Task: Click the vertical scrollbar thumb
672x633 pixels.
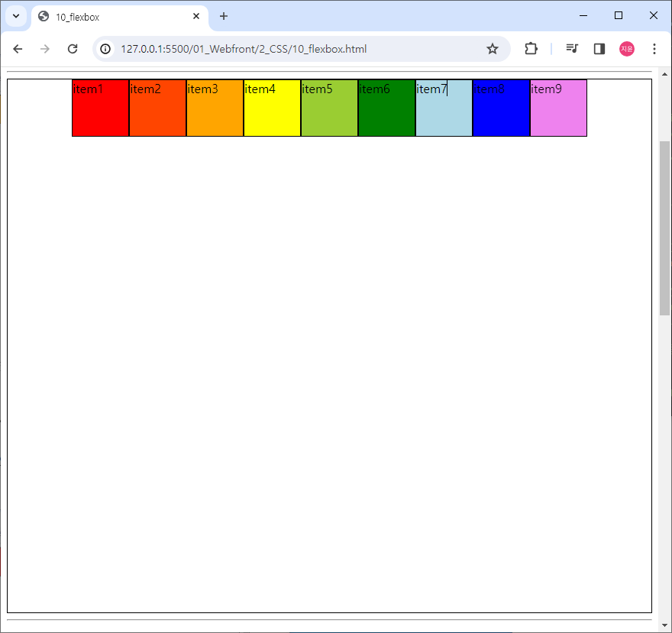Action: click(664, 228)
